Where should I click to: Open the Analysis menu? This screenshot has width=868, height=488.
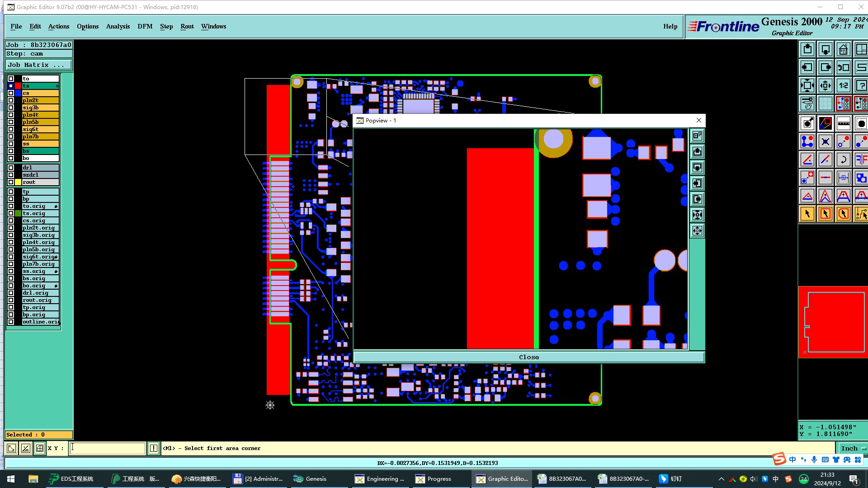click(118, 26)
